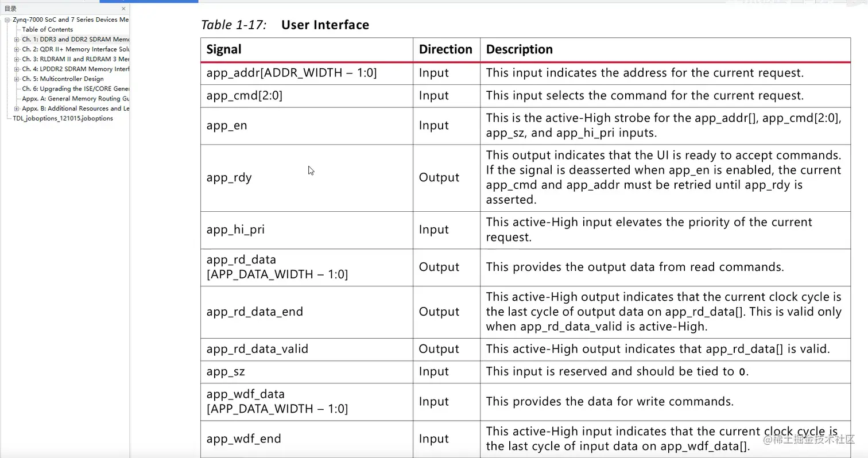
Task: Open Ch. 6: Upgrading the ISE/CORE bookmark
Action: (76, 89)
